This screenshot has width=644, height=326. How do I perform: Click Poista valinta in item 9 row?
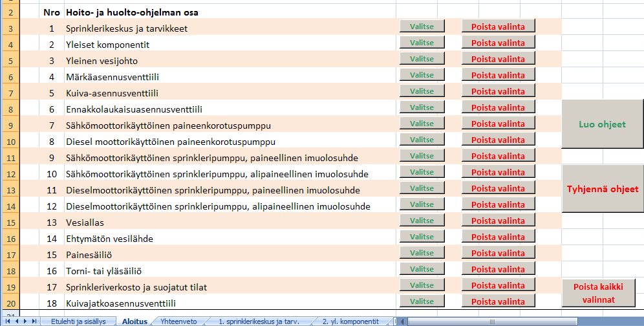coord(499,156)
